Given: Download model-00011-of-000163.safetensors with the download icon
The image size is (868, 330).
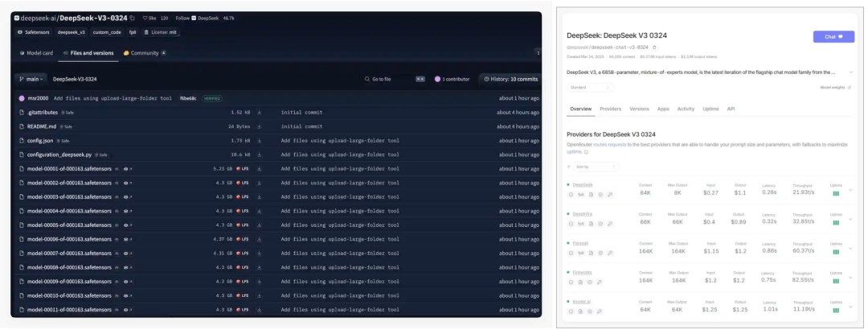Looking at the screenshot, I should [259, 310].
